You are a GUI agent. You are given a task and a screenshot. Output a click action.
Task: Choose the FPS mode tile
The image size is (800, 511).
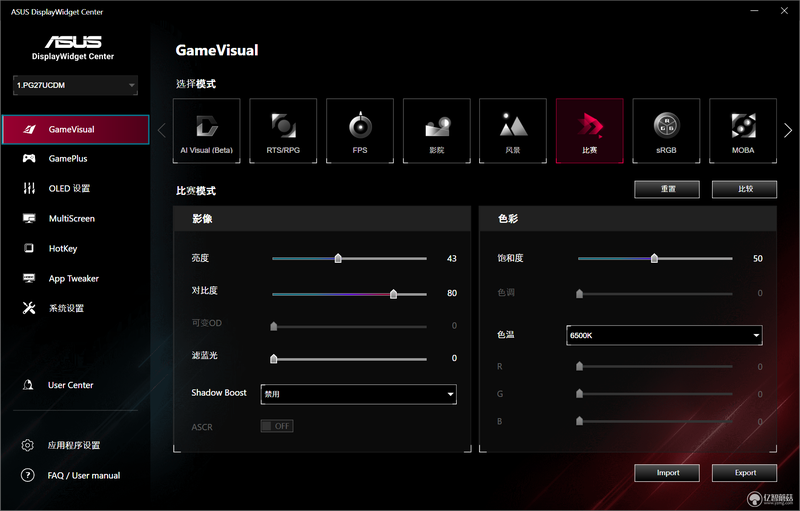tap(360, 131)
